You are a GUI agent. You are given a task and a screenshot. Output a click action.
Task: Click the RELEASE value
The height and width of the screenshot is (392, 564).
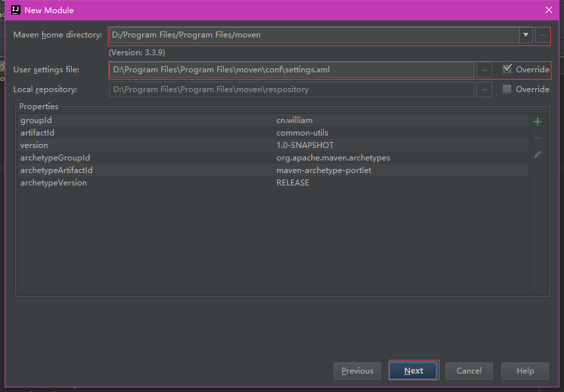click(x=292, y=183)
